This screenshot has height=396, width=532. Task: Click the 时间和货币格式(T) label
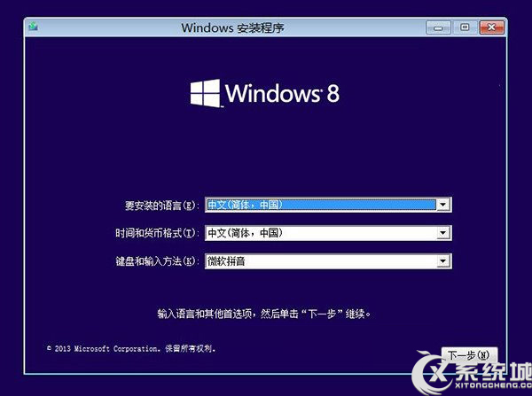coord(157,233)
